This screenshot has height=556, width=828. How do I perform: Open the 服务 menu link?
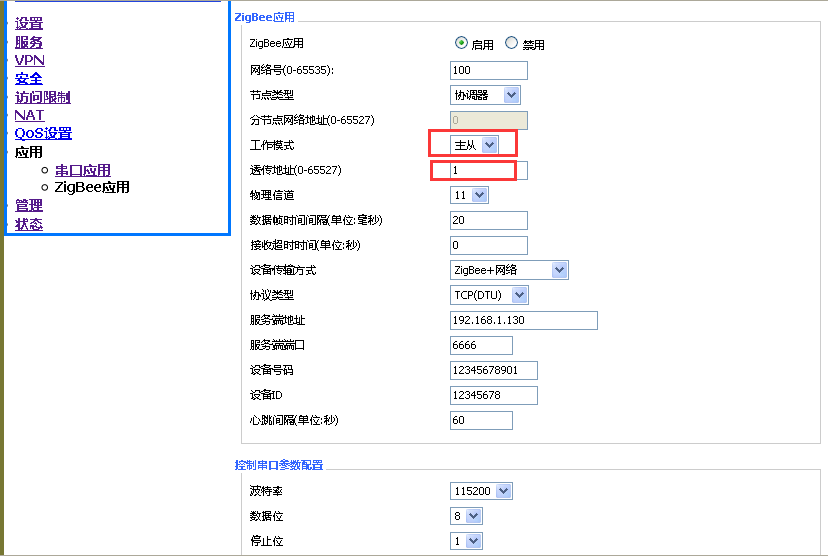(x=29, y=42)
